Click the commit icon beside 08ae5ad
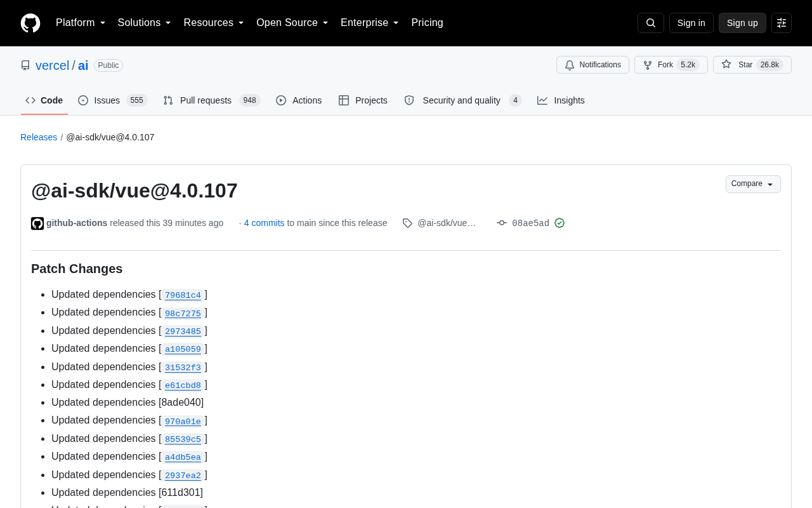The width and height of the screenshot is (812, 508). (502, 223)
